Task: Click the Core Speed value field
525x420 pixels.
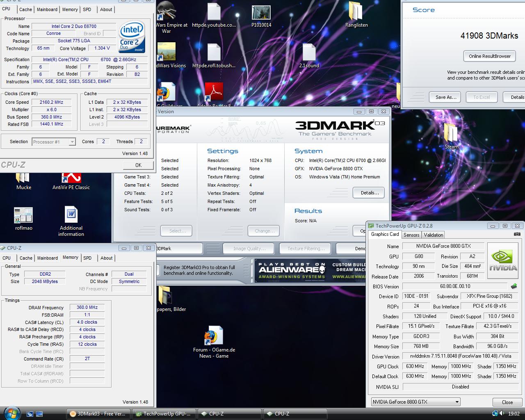Action: (x=51, y=102)
